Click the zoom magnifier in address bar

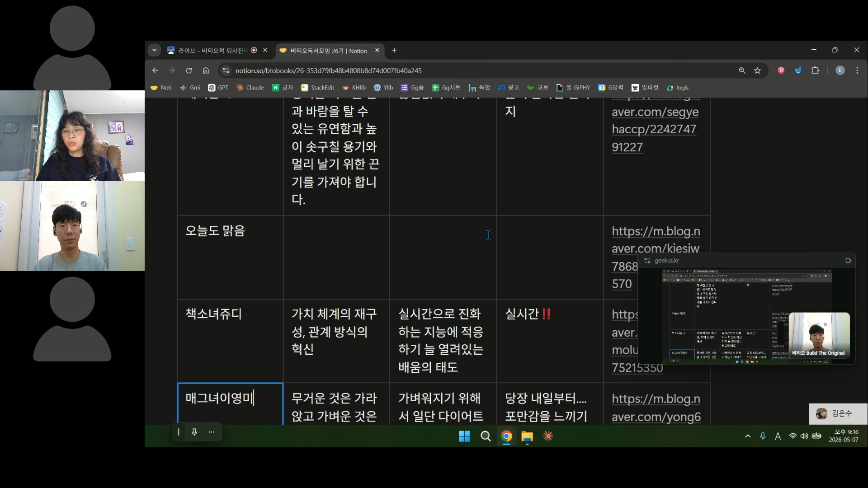pos(742,70)
